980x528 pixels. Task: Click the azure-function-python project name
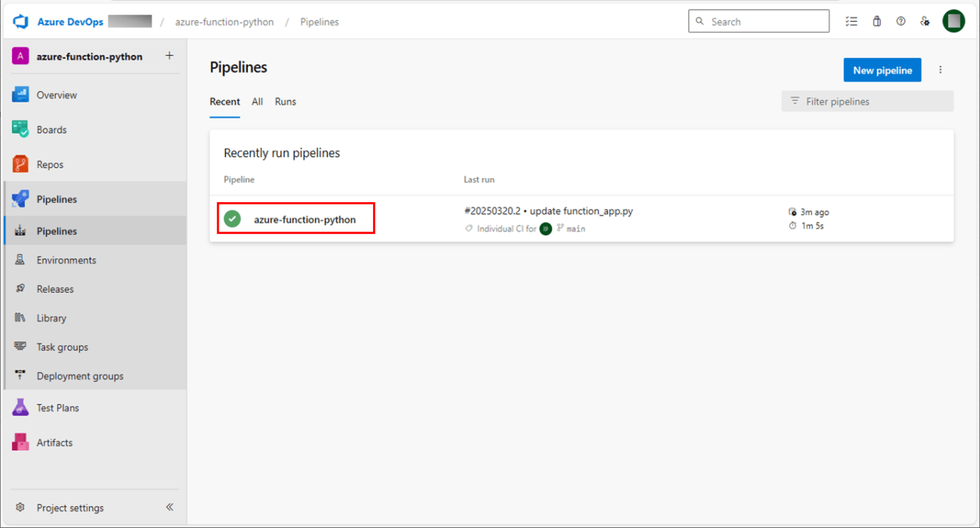pyautogui.click(x=89, y=57)
